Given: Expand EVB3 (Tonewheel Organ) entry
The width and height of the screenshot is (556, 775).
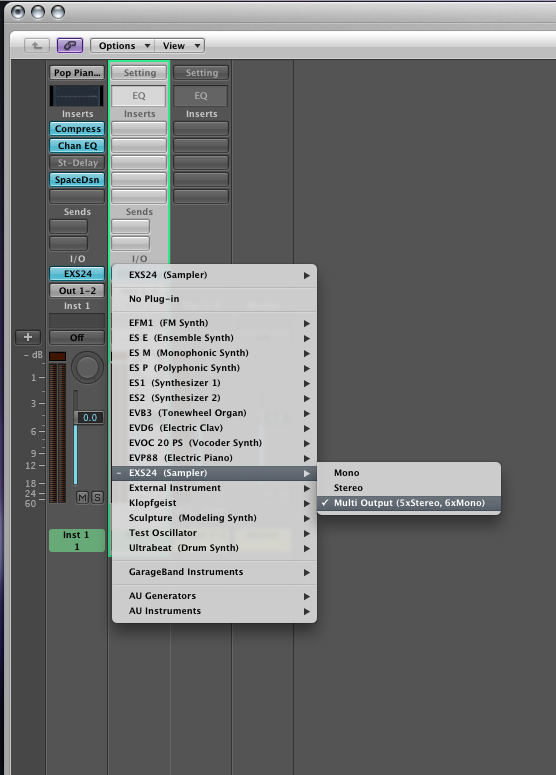Looking at the screenshot, I should 214,413.
